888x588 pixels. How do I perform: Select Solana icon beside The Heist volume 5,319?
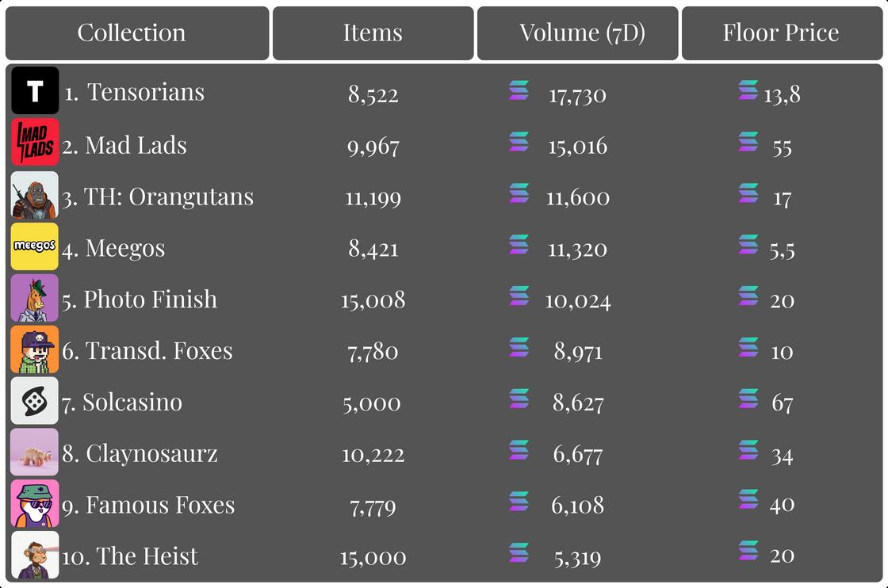(x=519, y=552)
